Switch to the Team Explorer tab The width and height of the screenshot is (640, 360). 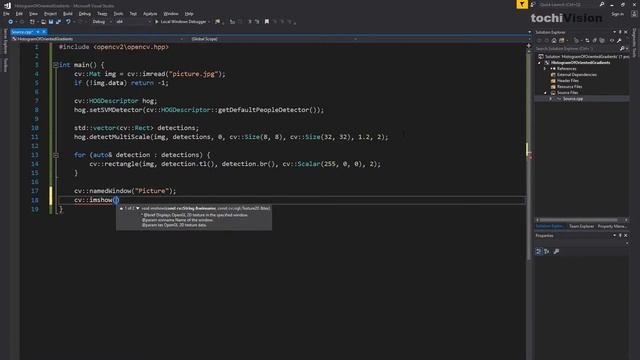pyautogui.click(x=581, y=226)
